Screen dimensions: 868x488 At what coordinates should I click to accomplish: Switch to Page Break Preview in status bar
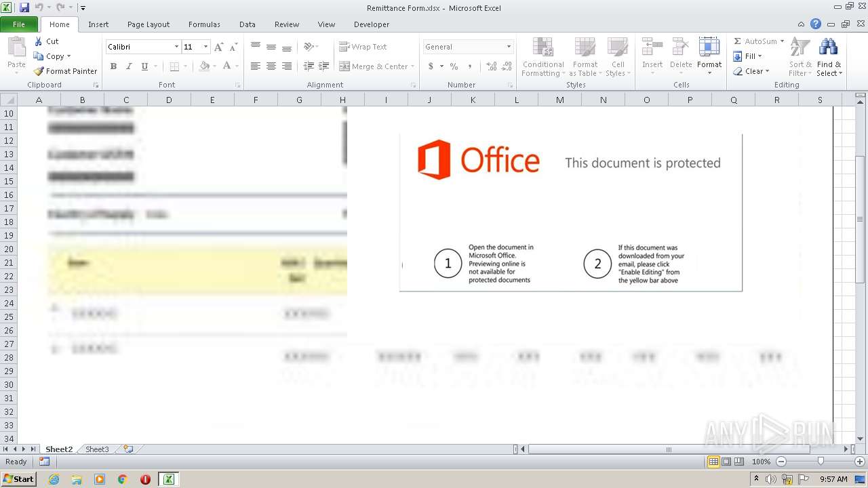(x=739, y=462)
